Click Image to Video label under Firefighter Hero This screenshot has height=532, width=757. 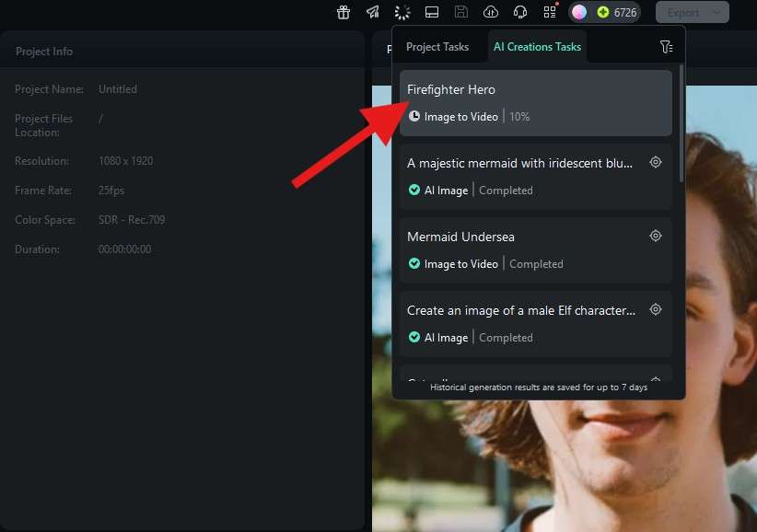(461, 117)
